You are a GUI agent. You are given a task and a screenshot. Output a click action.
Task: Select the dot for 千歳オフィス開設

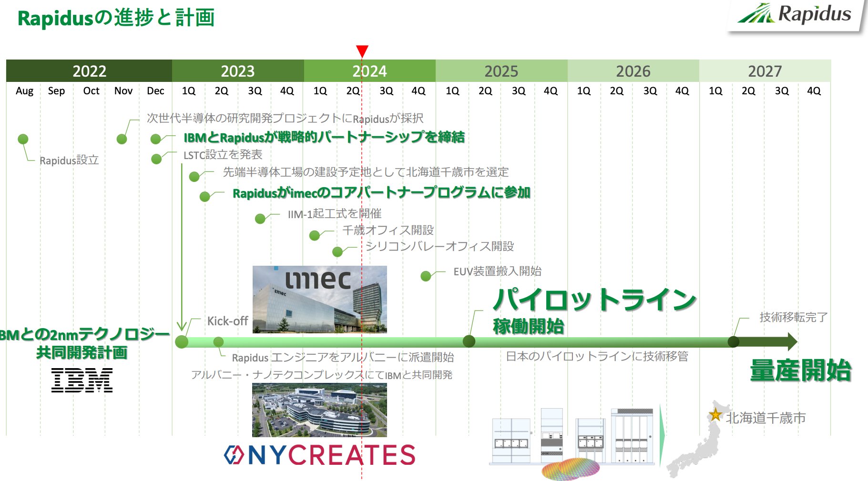point(315,235)
